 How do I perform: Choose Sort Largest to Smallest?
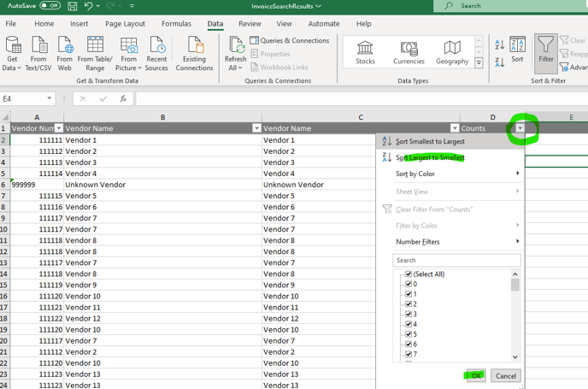450,157
